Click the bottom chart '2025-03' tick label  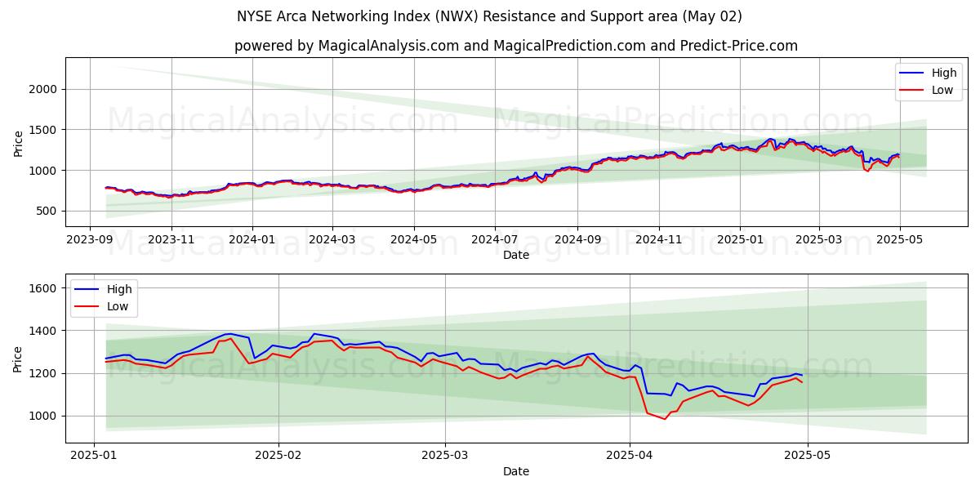click(445, 456)
